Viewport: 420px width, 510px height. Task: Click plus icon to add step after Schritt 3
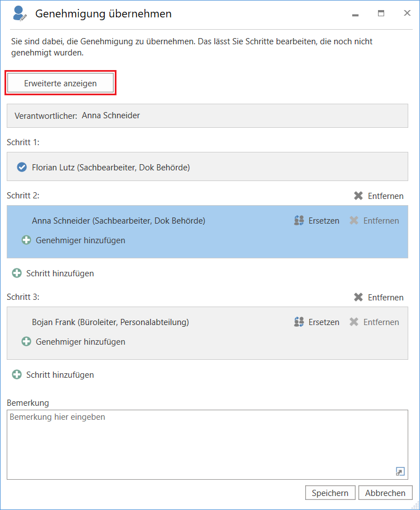click(17, 375)
